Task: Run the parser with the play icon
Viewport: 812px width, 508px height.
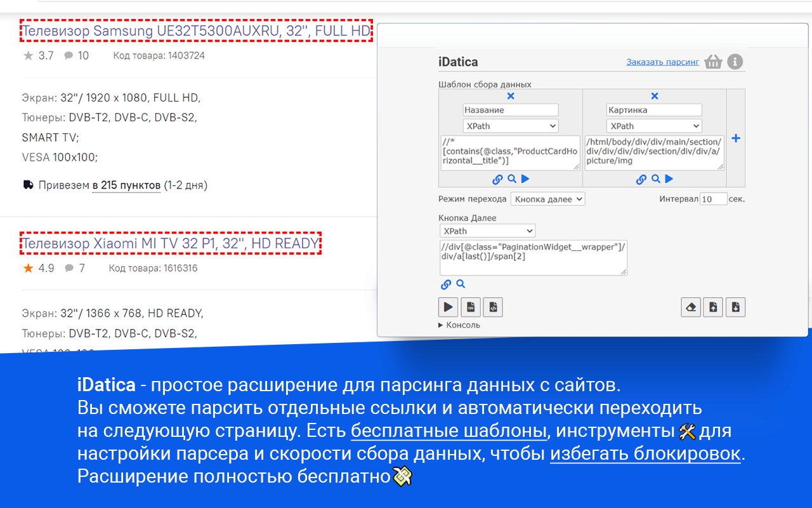Action: point(448,307)
